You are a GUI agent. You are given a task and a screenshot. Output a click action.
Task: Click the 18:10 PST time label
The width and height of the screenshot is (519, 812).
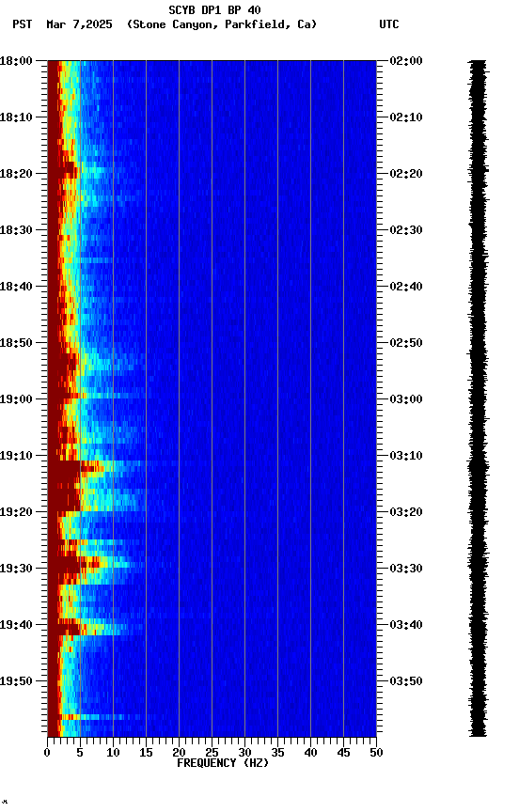16,117
